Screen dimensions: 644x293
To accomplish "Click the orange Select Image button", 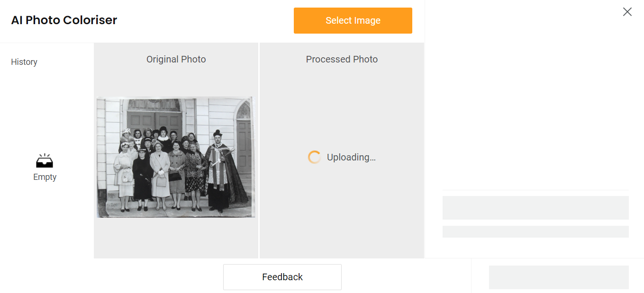I will pos(353,20).
